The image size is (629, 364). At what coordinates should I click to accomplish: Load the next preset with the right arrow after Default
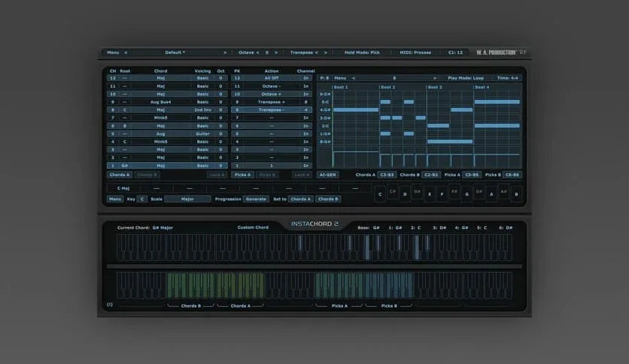tap(225, 53)
